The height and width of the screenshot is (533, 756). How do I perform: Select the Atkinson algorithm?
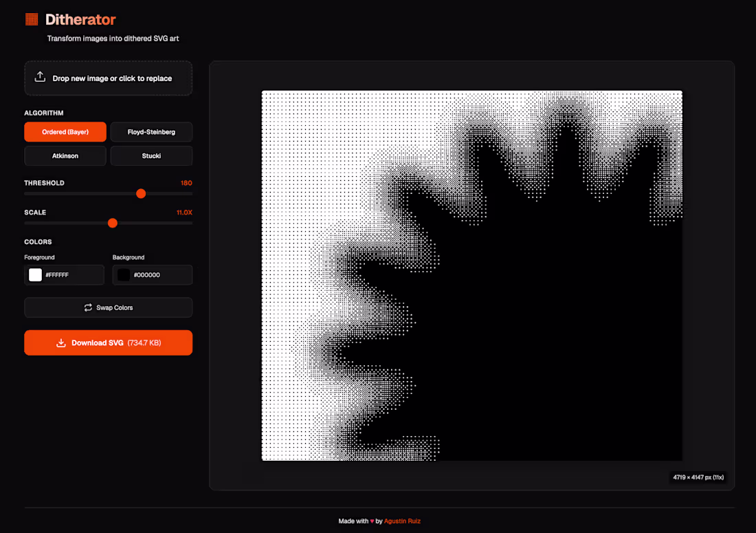pyautogui.click(x=65, y=155)
